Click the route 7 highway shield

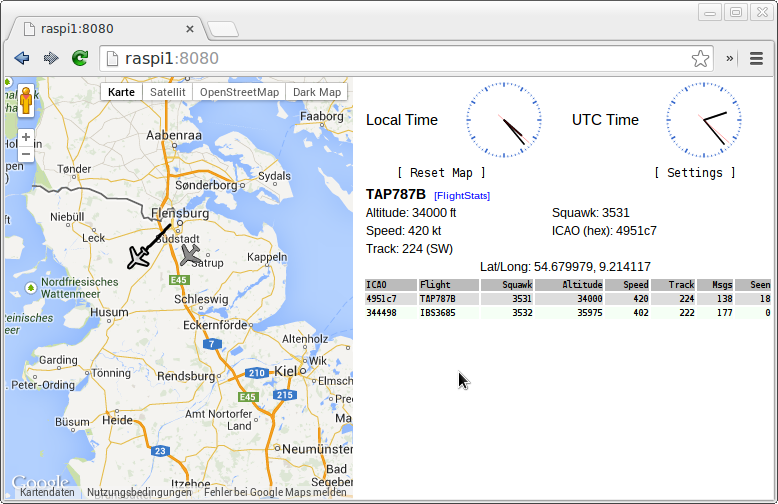coord(212,344)
